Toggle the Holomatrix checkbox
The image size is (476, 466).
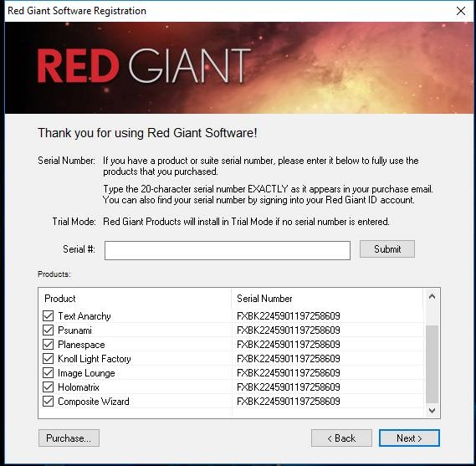click(x=48, y=387)
